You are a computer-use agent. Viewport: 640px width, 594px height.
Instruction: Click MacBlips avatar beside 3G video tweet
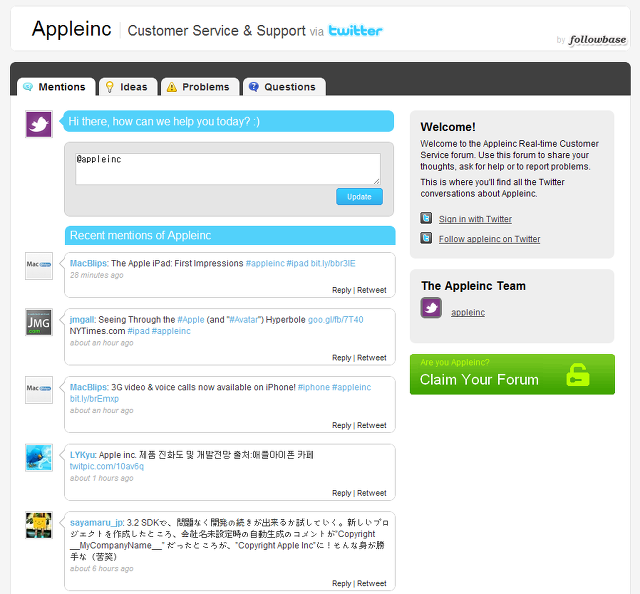pos(39,390)
